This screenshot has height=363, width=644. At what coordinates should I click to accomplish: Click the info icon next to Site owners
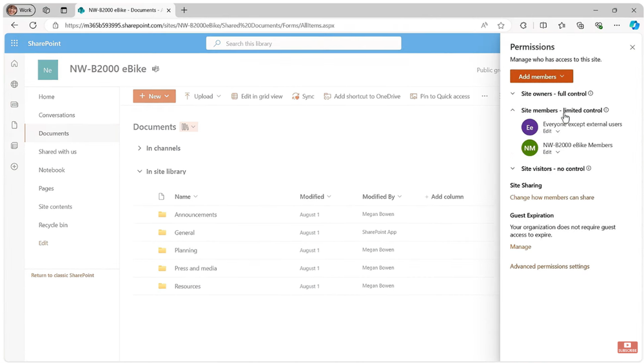[590, 93]
